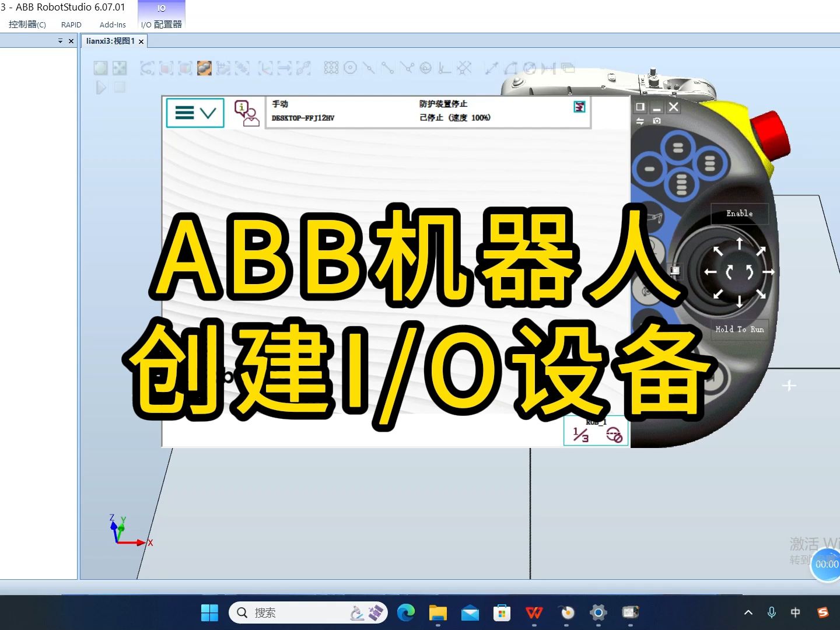This screenshot has height=630, width=840.
Task: Select the Group selection level icon
Action: (x=242, y=68)
